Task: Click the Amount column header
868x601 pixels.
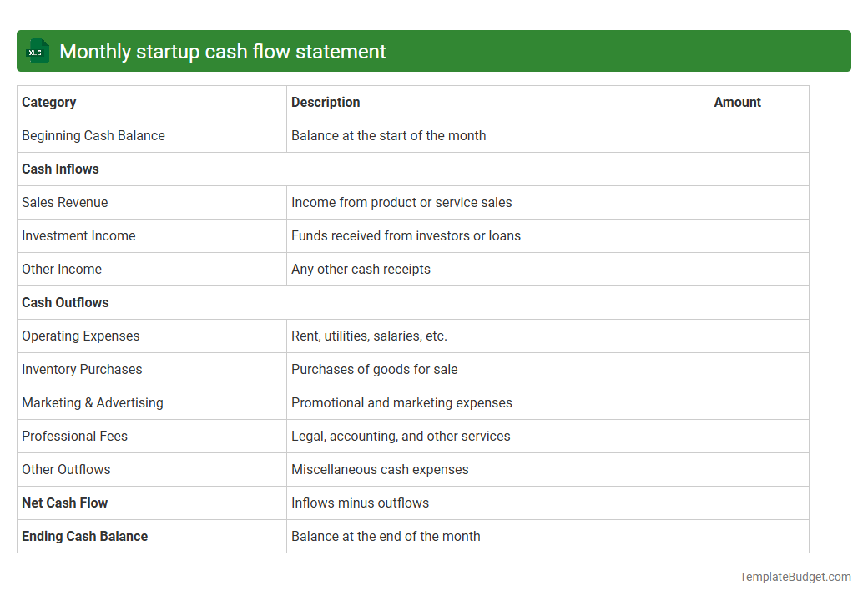Action: pos(738,102)
